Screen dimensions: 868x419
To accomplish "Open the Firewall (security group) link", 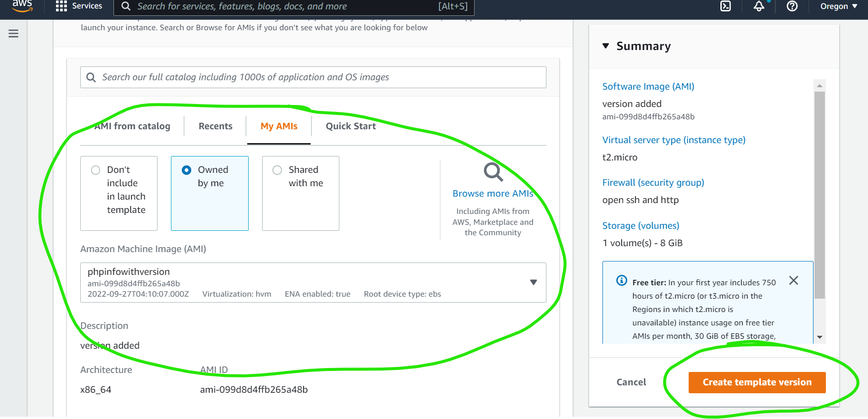I will (x=653, y=183).
